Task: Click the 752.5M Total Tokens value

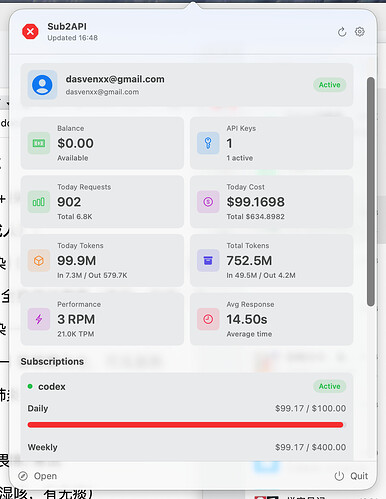Action: click(x=249, y=261)
